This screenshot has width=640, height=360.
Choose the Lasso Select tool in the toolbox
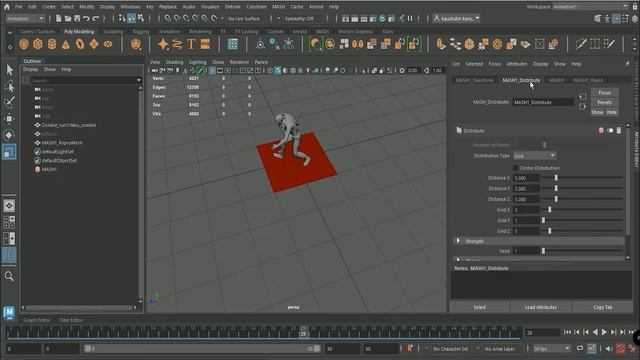9,86
